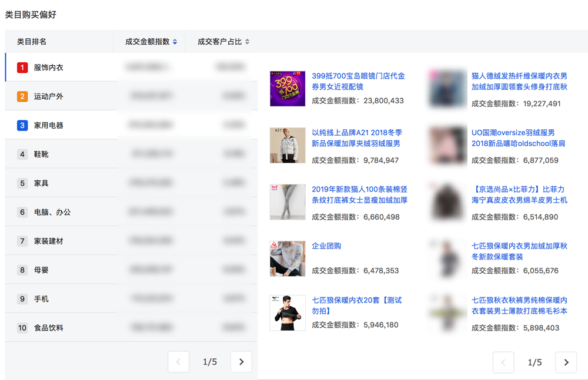Screen dimensions: 588x380
Task: Click the gray leggings product thumbnail
Action: (288, 202)
